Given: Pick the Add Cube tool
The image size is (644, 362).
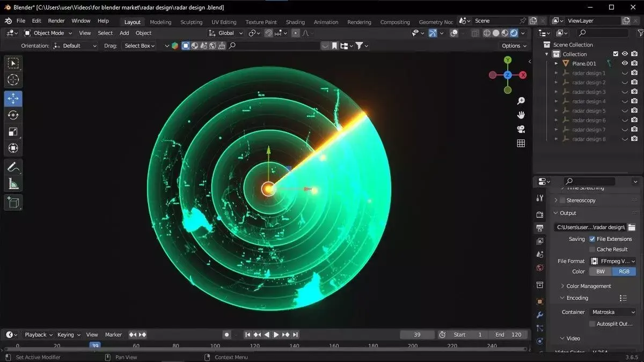Looking at the screenshot, I should [x=13, y=202].
